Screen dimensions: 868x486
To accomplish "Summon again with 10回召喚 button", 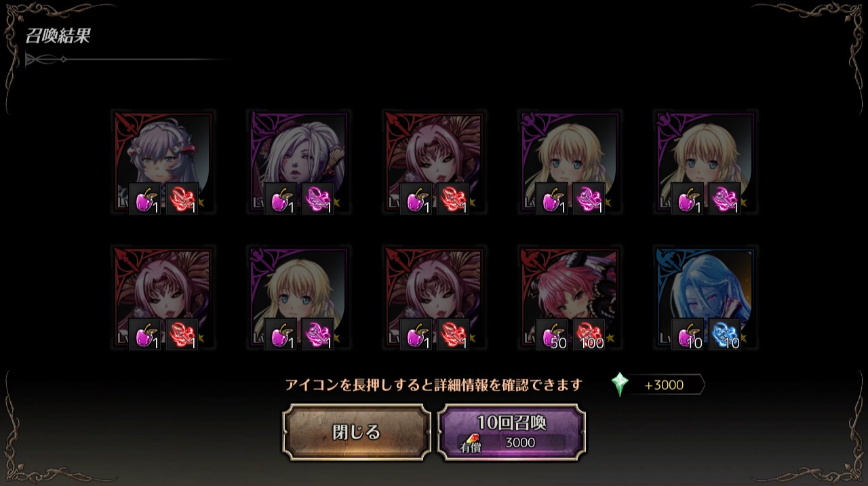I will (x=512, y=432).
